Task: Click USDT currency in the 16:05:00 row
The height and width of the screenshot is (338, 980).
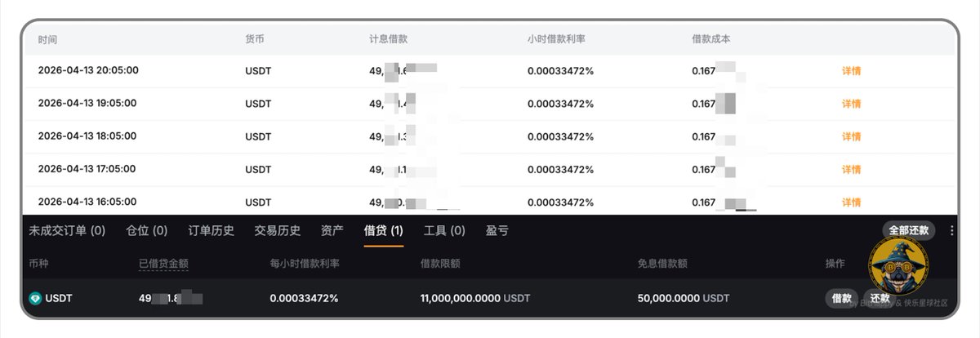Action: click(x=258, y=202)
